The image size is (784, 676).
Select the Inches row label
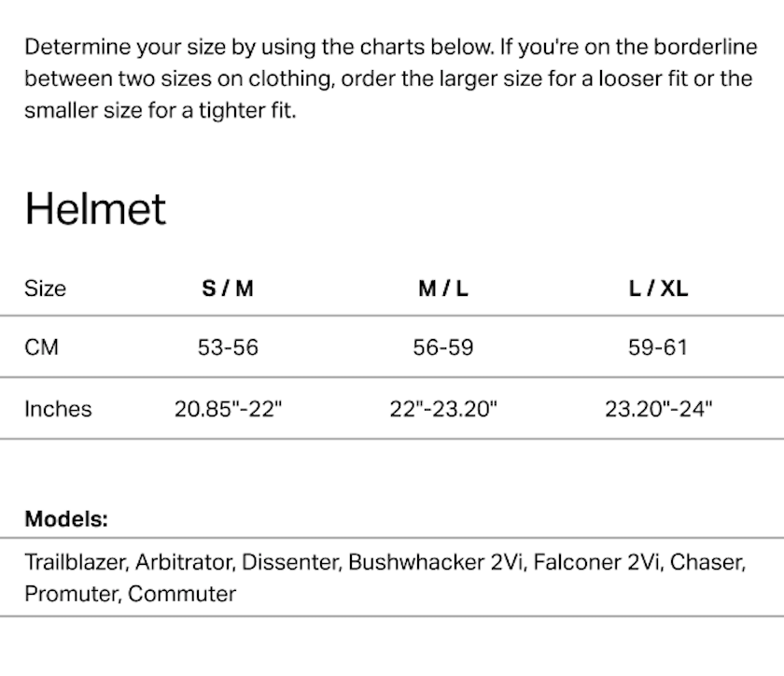pos(58,408)
